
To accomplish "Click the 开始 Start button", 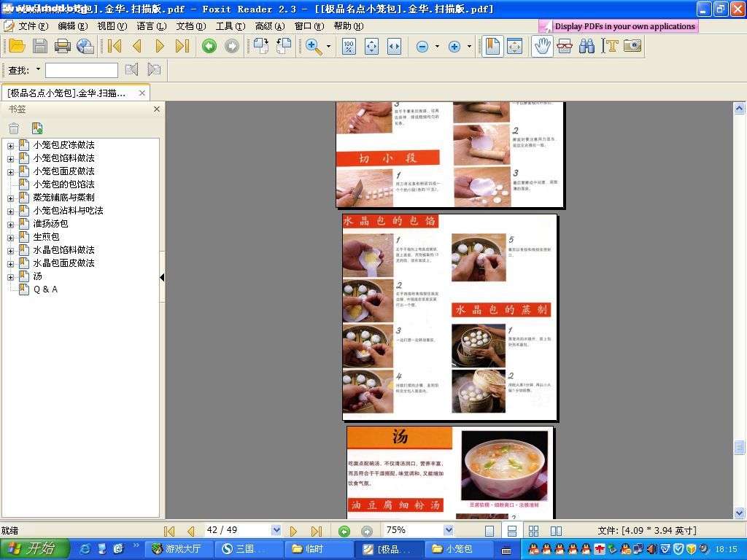I will [34, 549].
